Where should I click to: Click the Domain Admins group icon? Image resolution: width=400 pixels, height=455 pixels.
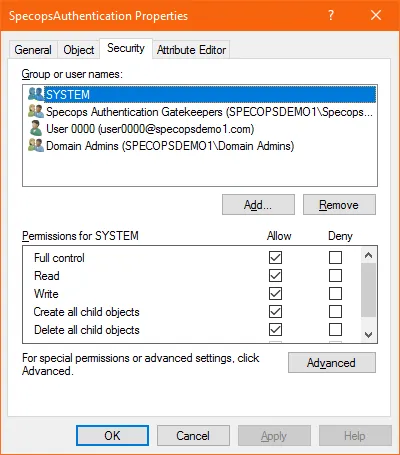click(36, 146)
